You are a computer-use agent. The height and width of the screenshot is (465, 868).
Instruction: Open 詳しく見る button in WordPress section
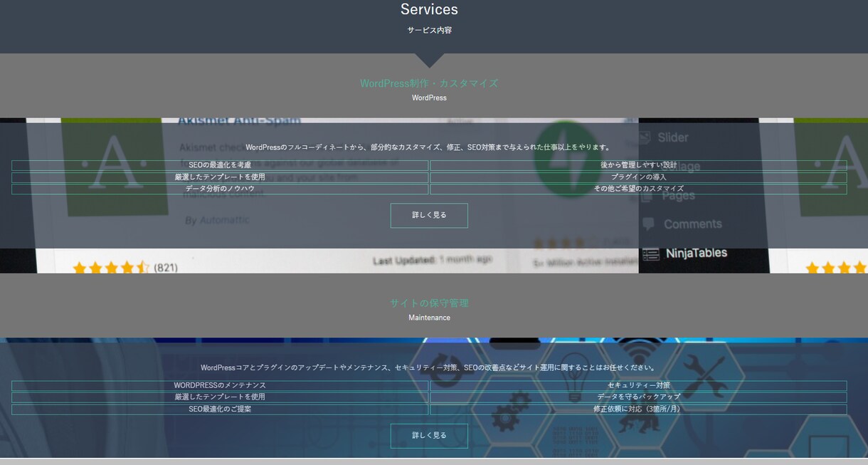click(x=429, y=215)
